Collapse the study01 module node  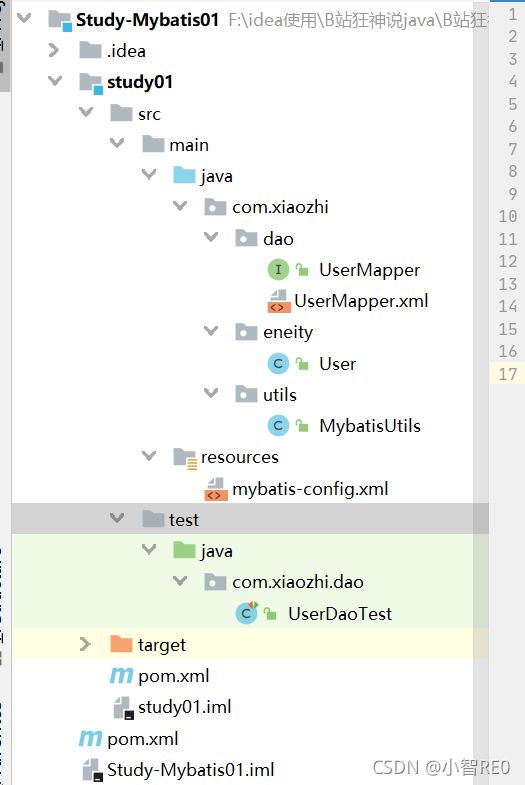(55, 81)
